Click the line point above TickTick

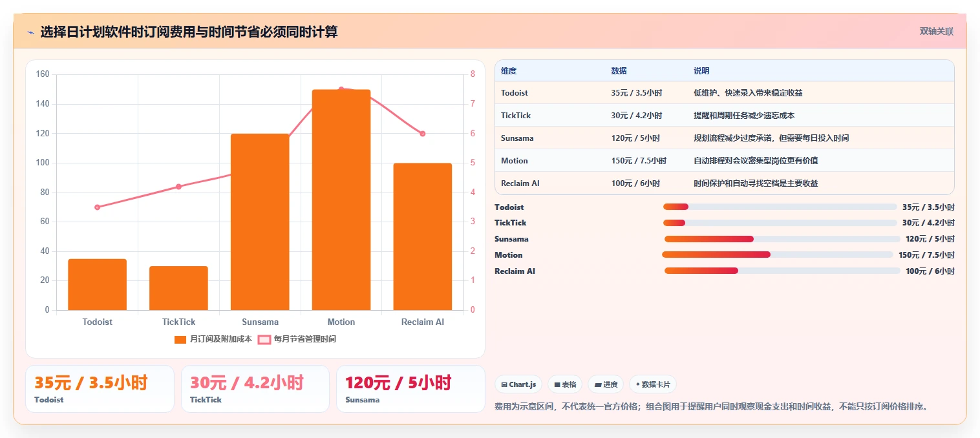178,187
